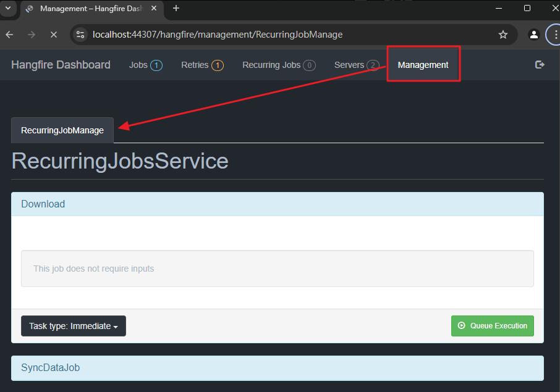Screen dimensions: 560x392
Task: Collapse the Download job panel header
Action: pyautogui.click(x=278, y=204)
